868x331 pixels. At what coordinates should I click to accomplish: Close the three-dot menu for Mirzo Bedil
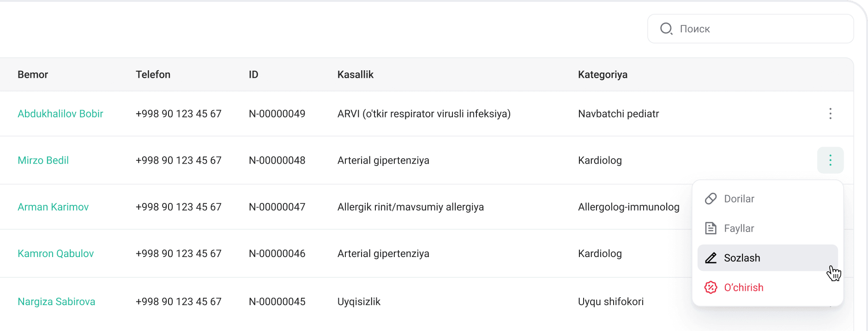[x=830, y=160]
